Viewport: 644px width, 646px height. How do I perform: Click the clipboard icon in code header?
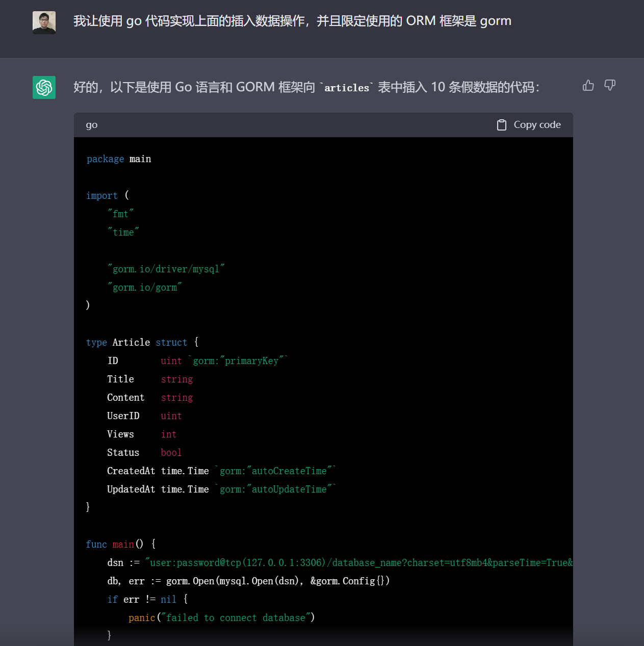click(502, 125)
